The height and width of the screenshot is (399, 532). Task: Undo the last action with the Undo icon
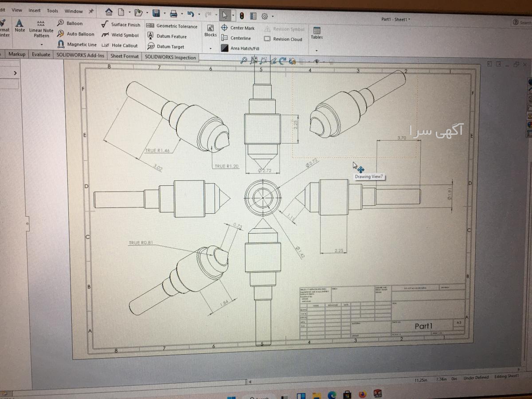coord(191,14)
